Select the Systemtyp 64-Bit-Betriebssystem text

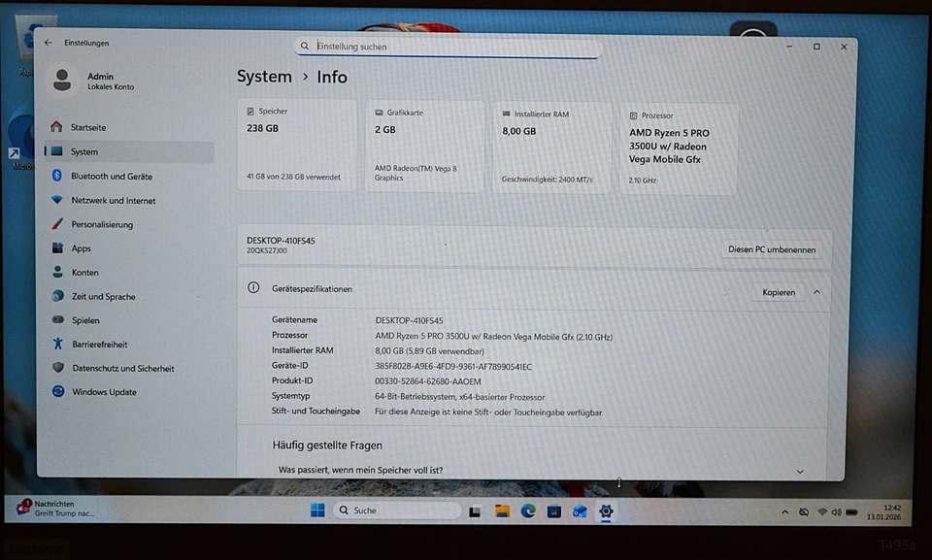tap(459, 397)
